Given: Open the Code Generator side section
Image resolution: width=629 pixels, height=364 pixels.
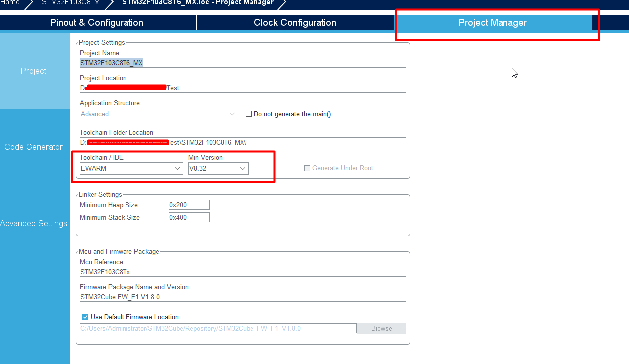Looking at the screenshot, I should (34, 147).
